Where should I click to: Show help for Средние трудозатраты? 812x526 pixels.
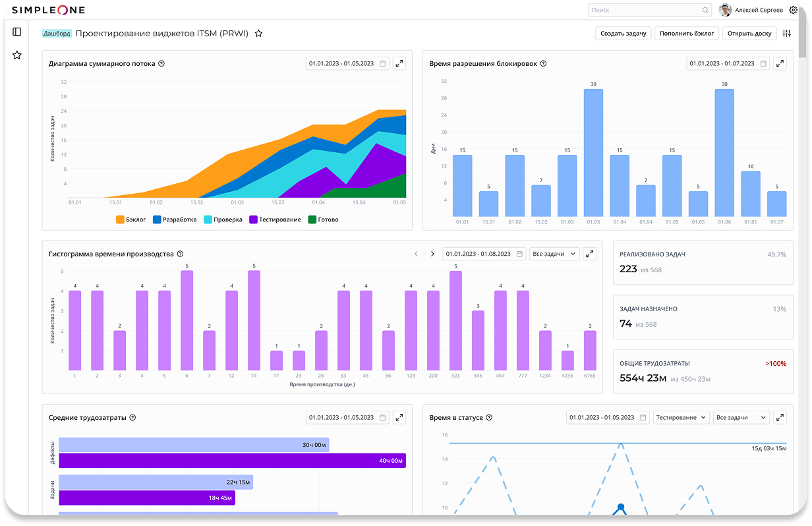coord(132,418)
